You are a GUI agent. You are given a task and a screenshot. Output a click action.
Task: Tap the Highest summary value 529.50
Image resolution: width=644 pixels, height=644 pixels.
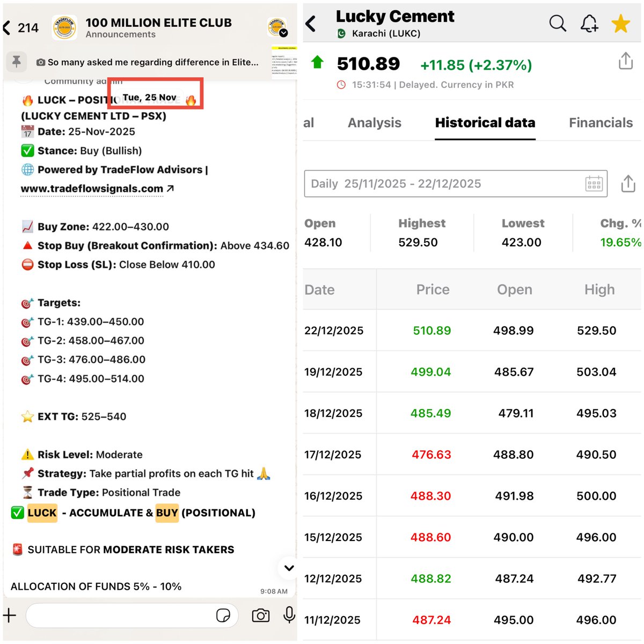tap(418, 243)
